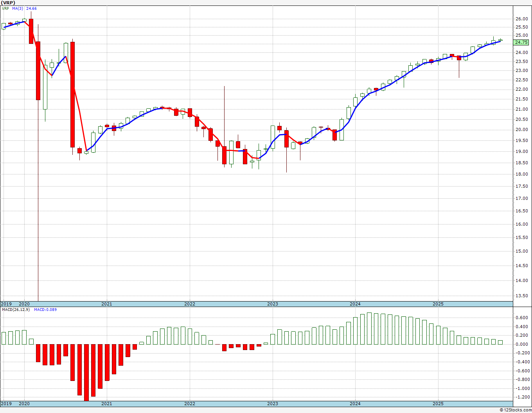Click the 24.75 current price tag

[x=521, y=42]
